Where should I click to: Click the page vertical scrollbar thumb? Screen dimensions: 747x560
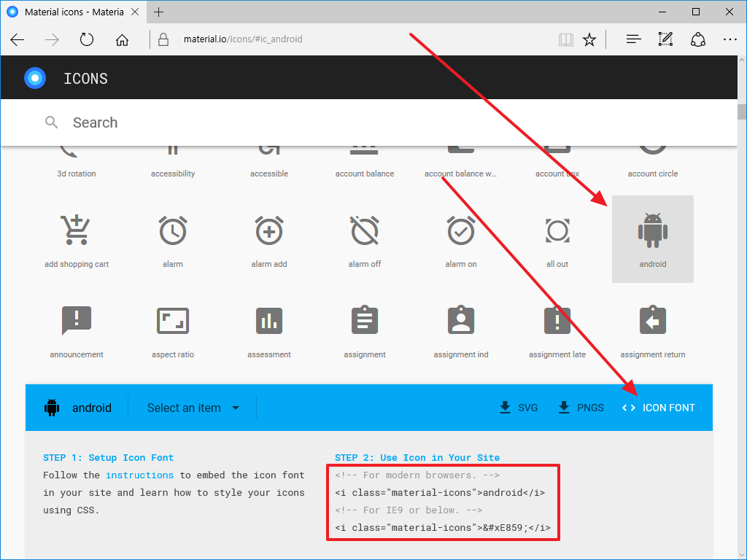coord(742,112)
